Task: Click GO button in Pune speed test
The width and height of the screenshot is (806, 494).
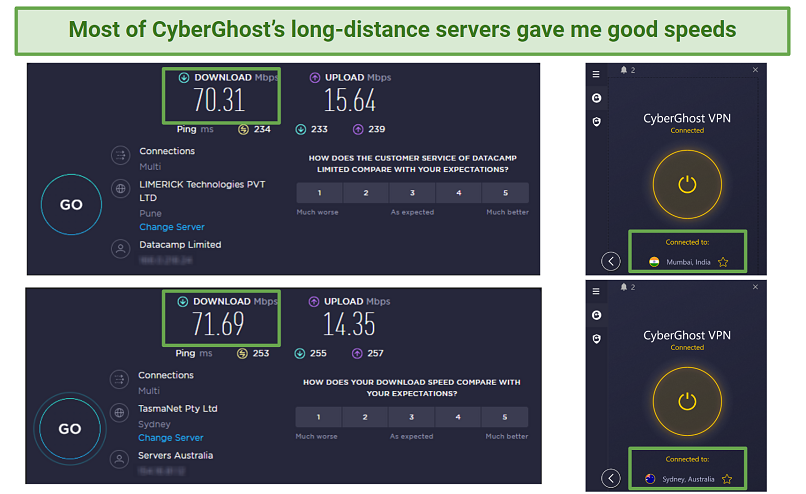Action: (71, 205)
